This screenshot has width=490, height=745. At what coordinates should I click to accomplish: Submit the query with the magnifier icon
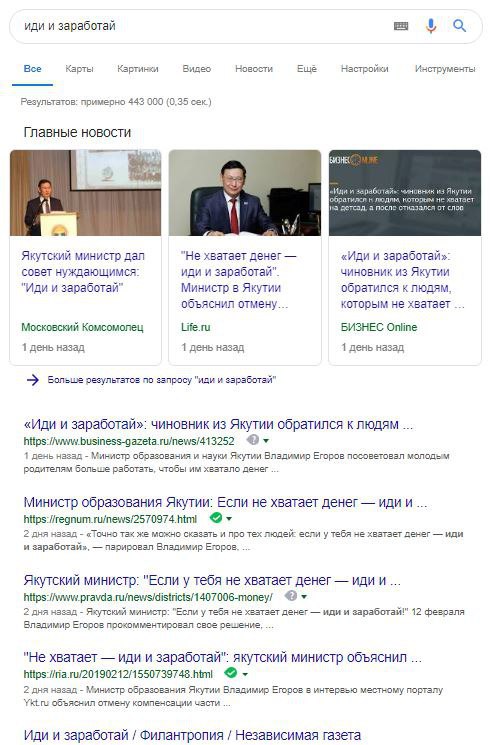(x=459, y=26)
